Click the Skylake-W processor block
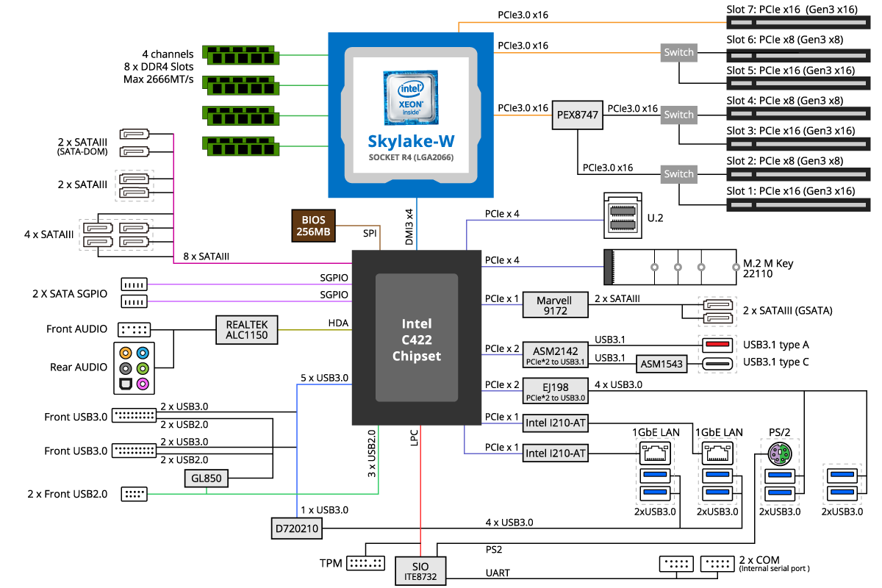882x588 pixels. (x=411, y=141)
